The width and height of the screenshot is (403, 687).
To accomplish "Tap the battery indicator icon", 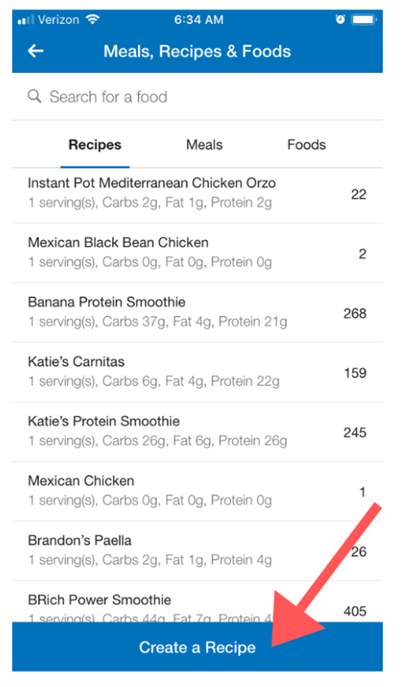I will click(364, 19).
